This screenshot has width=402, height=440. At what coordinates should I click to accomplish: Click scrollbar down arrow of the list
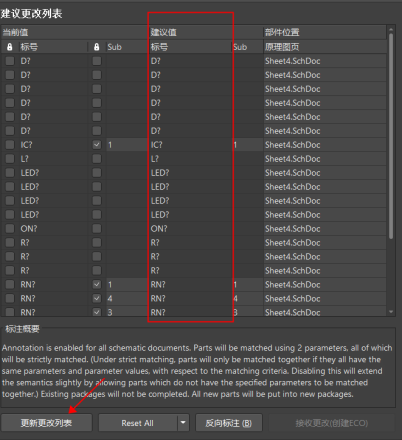coord(391,312)
